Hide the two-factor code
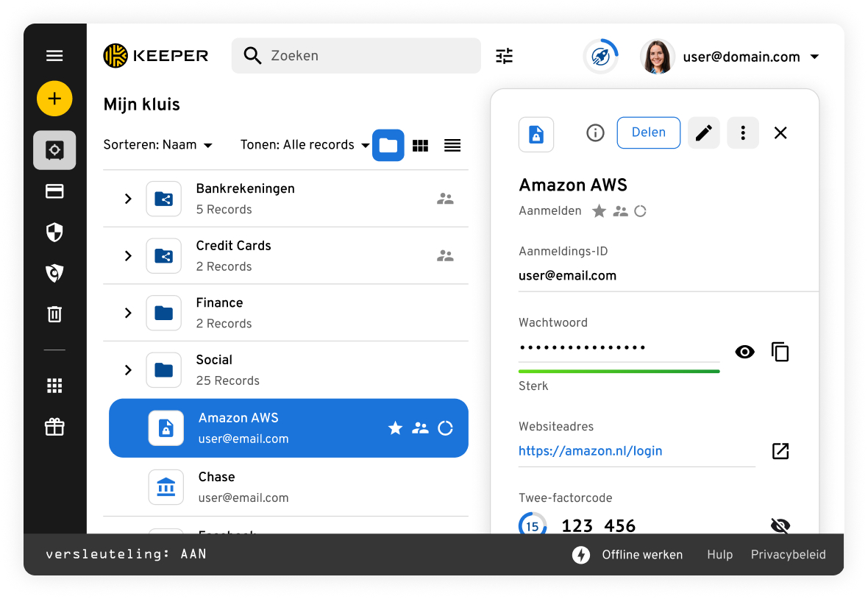 [x=780, y=525]
